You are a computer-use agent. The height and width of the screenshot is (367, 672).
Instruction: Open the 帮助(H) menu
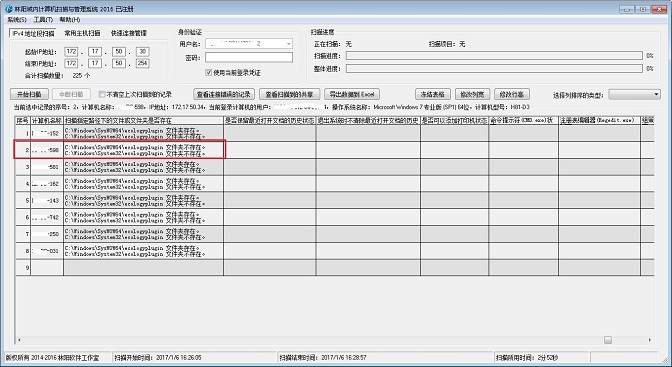point(70,19)
